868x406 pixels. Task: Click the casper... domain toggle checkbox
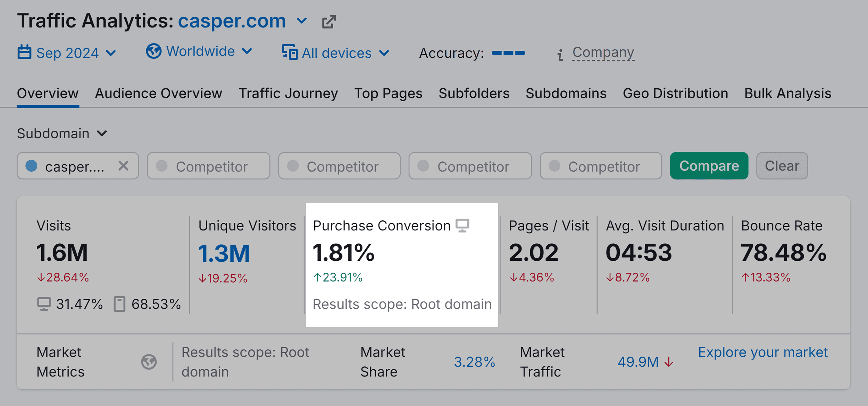point(32,165)
